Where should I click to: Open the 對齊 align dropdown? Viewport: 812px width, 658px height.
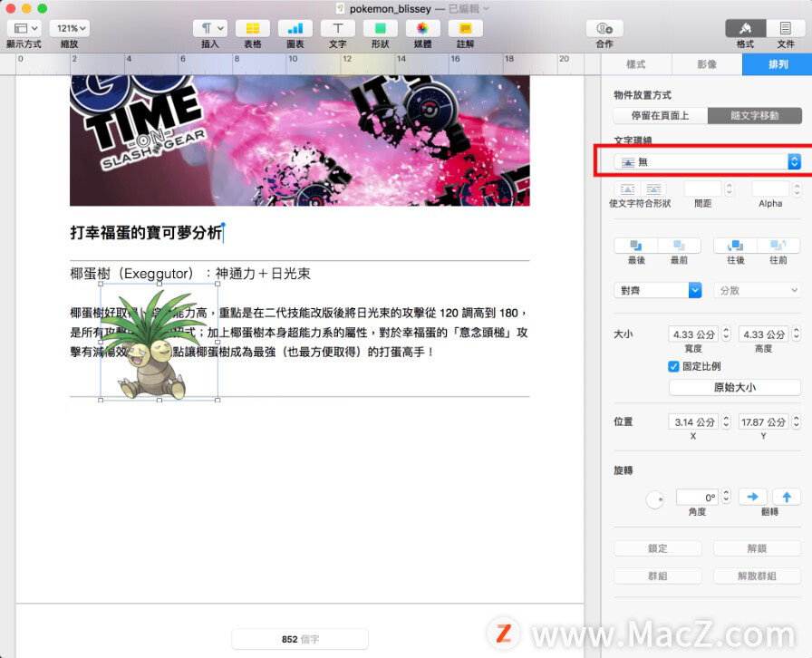click(658, 290)
